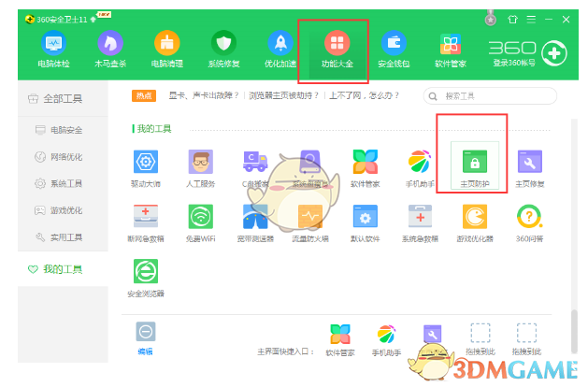
Task: Select 游戏优化 category in sidebar
Action: point(63,210)
